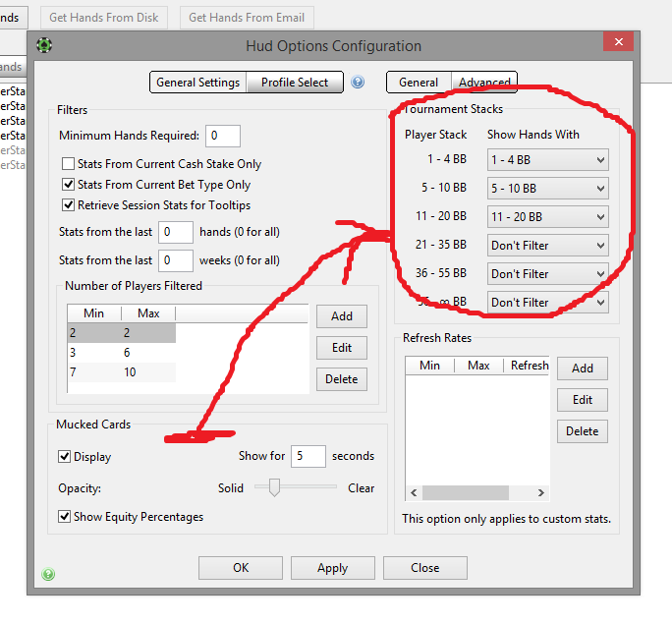Select the General tab
The height and width of the screenshot is (624, 672).
coord(419,83)
